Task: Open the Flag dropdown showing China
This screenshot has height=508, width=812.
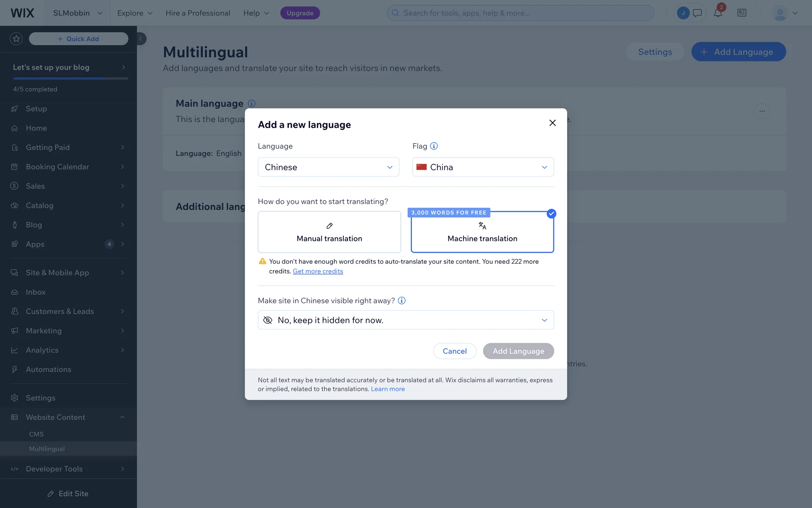Action: tap(483, 167)
